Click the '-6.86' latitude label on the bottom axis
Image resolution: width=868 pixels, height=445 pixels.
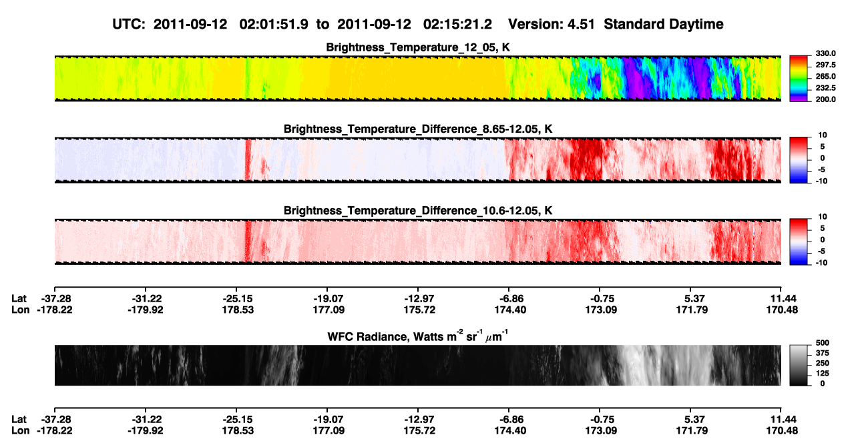pyautogui.click(x=509, y=419)
